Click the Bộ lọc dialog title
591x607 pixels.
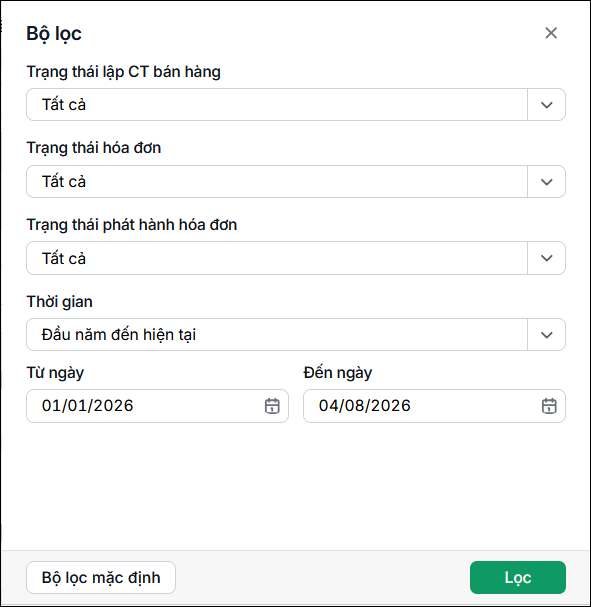click(x=54, y=34)
